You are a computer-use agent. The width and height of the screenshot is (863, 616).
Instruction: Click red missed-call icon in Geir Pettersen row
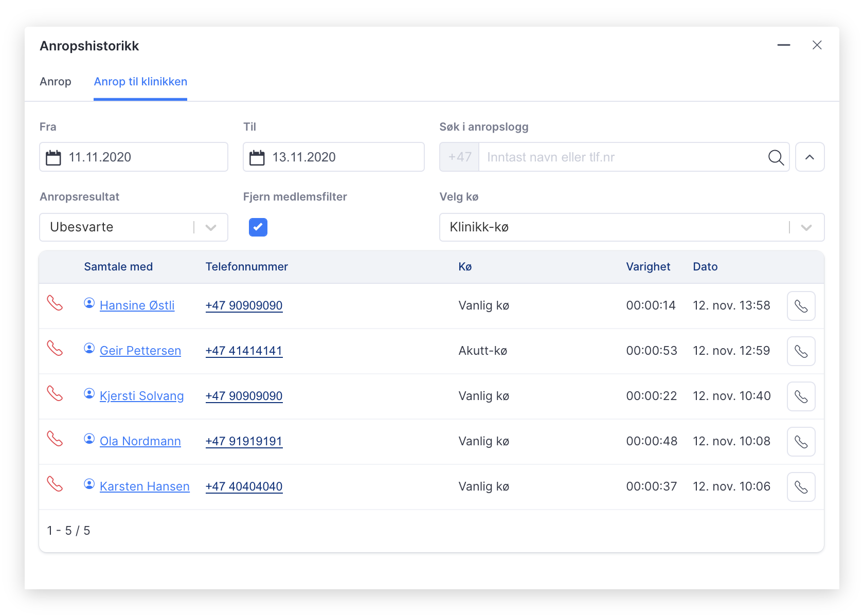(x=55, y=348)
